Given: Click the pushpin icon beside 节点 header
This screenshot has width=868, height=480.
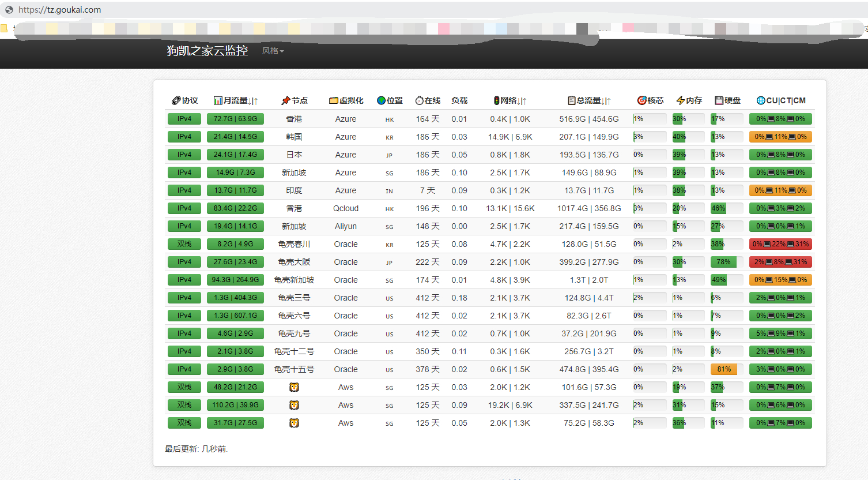Looking at the screenshot, I should pos(285,100).
